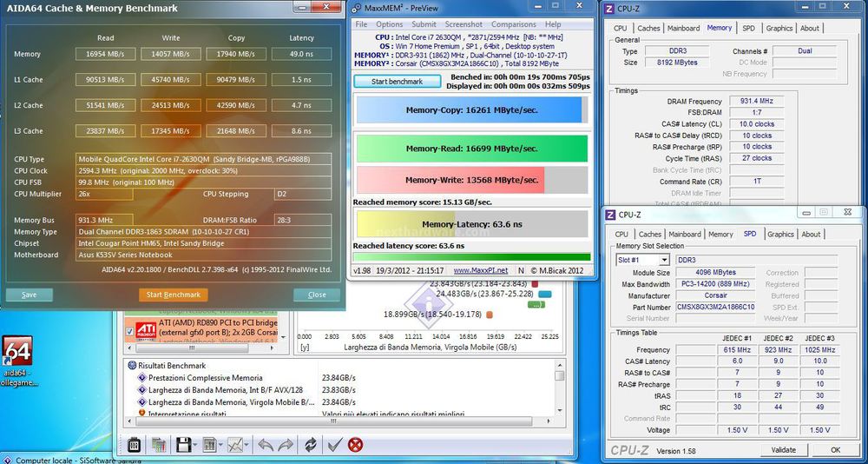Switch to the Memory tab in lower CPU-Z

[x=720, y=235]
